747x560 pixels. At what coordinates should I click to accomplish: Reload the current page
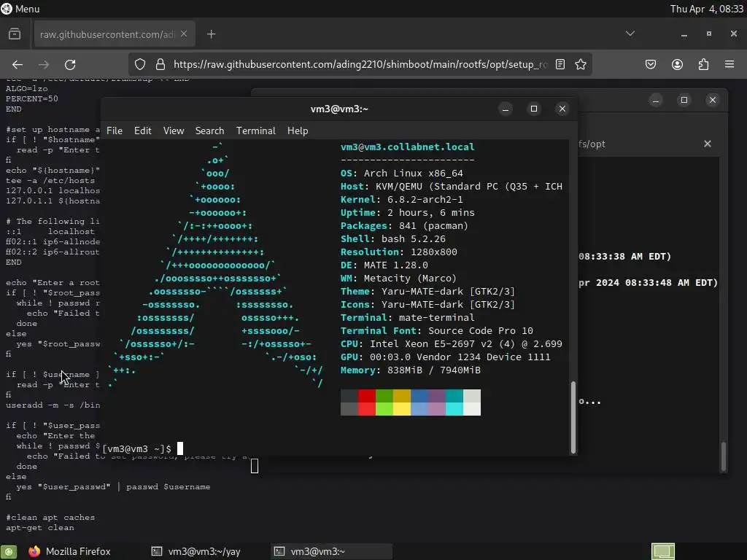[70, 64]
